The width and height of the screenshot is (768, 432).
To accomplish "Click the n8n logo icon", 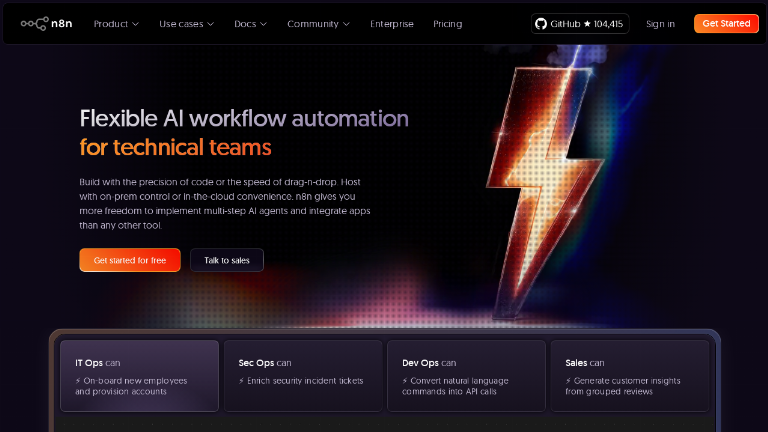I will pos(35,24).
